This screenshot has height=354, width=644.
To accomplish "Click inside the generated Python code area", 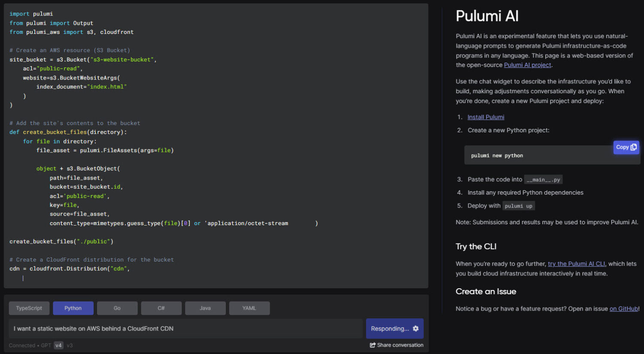I will click(216, 146).
